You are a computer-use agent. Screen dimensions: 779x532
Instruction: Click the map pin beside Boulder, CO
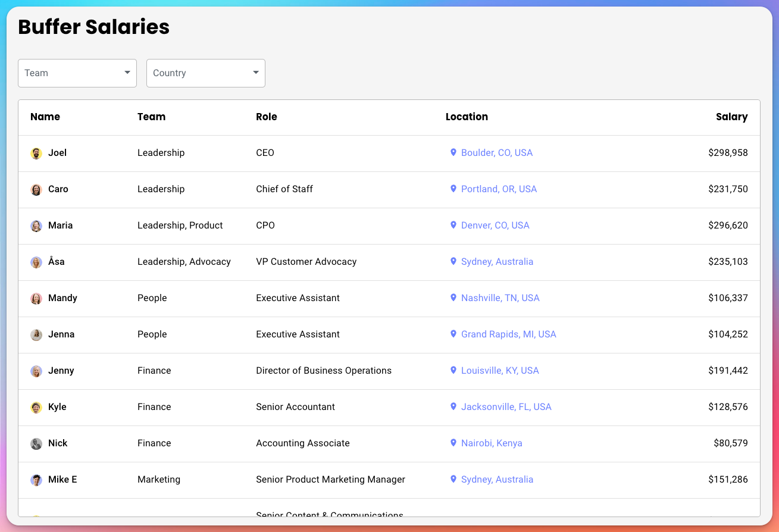[x=453, y=153]
